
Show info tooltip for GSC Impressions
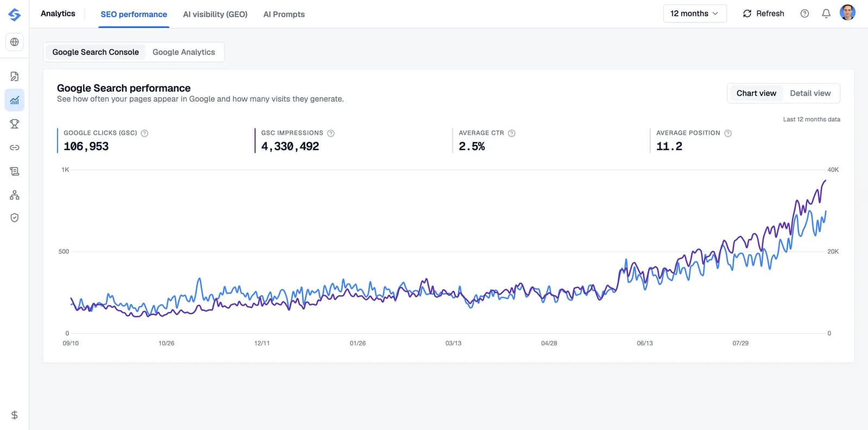pos(331,133)
